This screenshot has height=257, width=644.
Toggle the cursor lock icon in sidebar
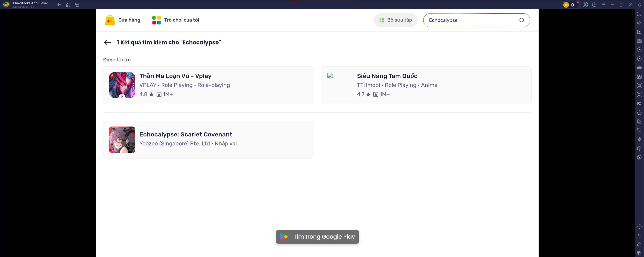point(639,32)
